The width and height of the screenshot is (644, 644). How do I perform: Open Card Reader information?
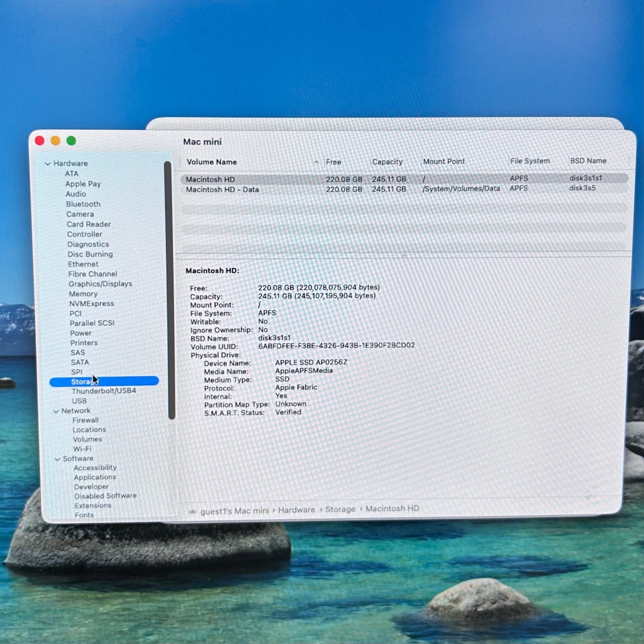89,224
